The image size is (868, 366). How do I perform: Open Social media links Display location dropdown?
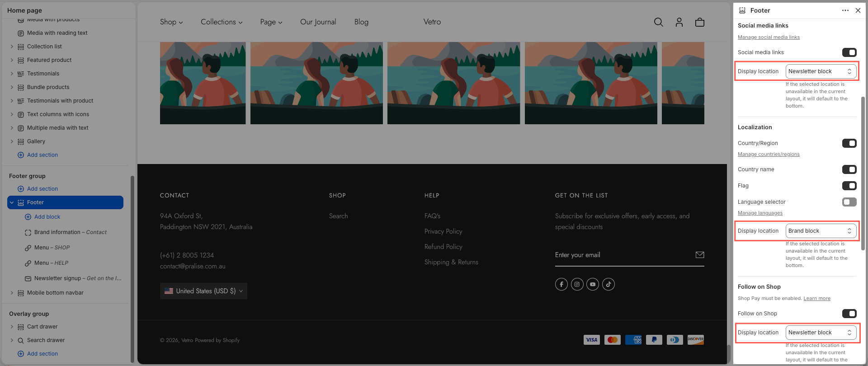821,71
